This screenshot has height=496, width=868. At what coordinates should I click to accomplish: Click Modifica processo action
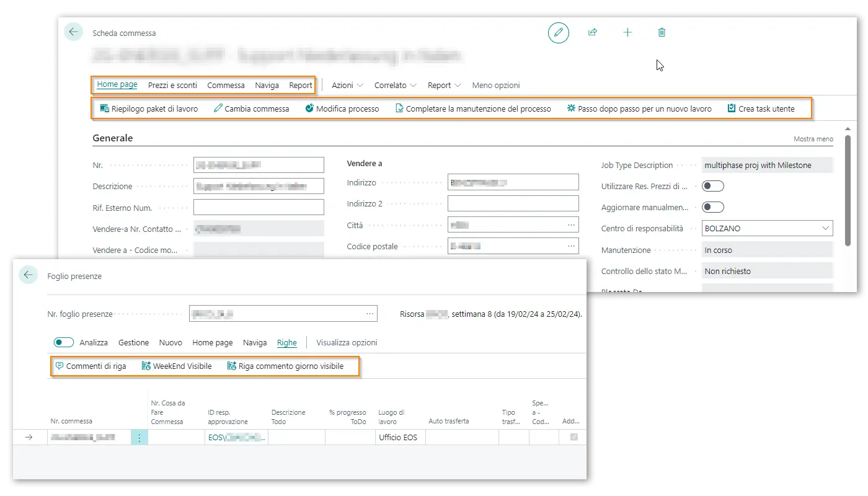(x=342, y=108)
